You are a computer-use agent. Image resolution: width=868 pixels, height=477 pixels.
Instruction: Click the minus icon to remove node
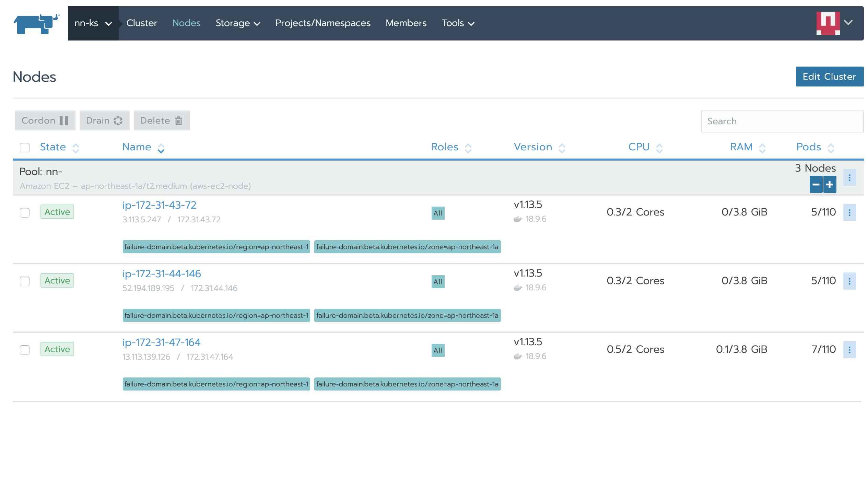tap(816, 185)
